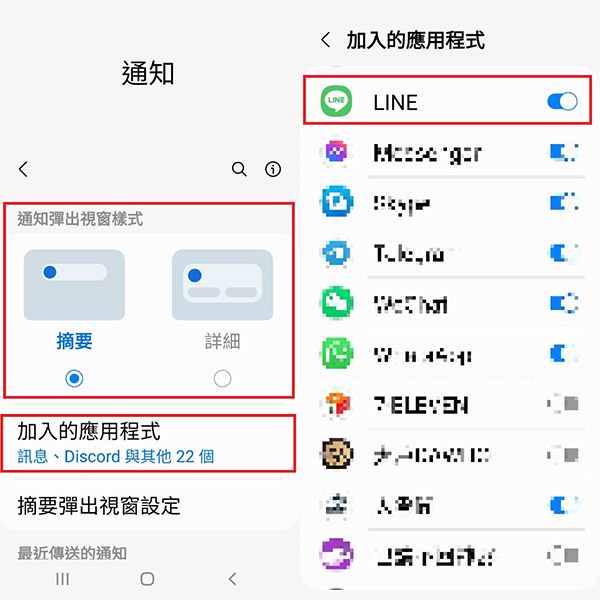
Task: Open 加入的應用程式 settings entry
Action: click(x=148, y=443)
